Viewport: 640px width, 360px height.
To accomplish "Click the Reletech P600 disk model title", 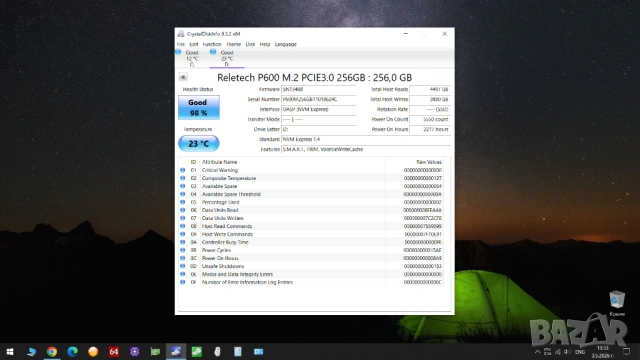I will click(x=314, y=78).
